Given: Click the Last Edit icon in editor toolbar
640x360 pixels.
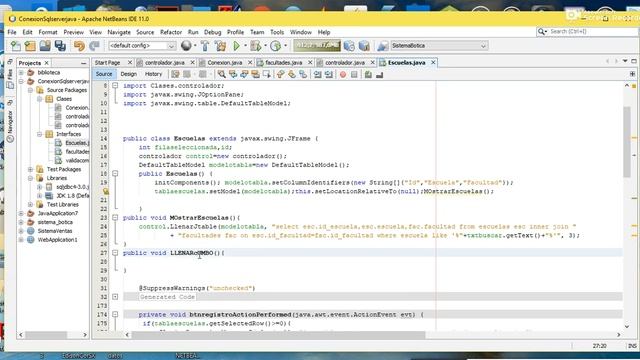Looking at the screenshot, I should click(x=176, y=74).
